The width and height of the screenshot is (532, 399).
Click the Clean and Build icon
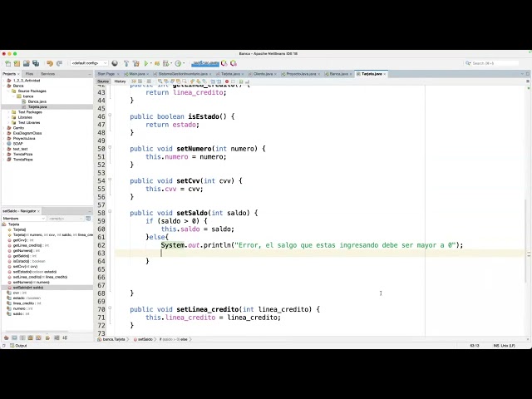(x=135, y=63)
